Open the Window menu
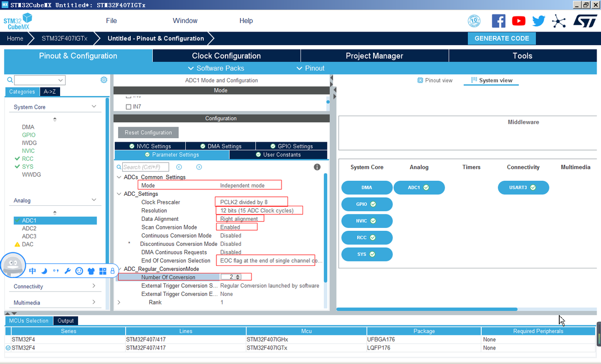Screen dimensions: 601x364 185,21
